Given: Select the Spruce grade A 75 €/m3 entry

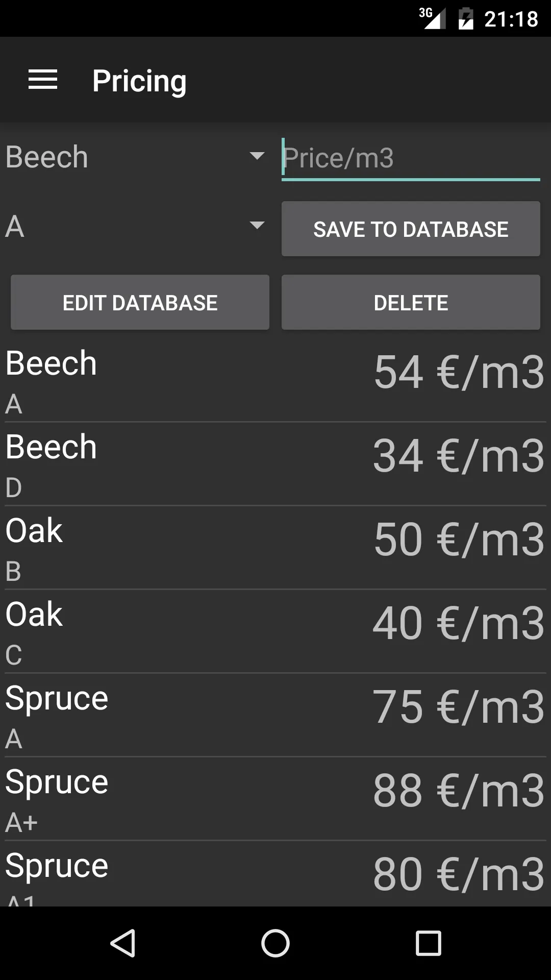Looking at the screenshot, I should [275, 716].
